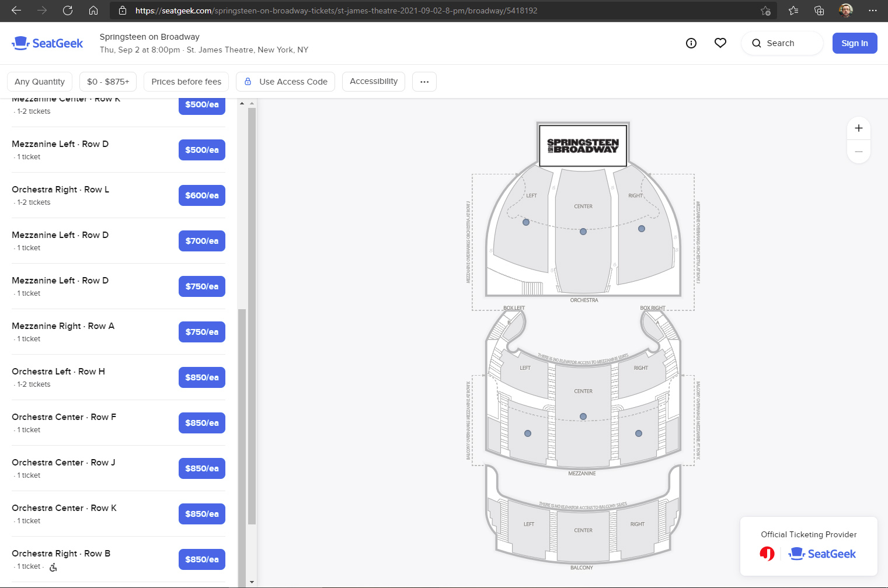Open Orchestra Right Row L listing text
The width and height of the screenshot is (888, 588).
click(61, 190)
